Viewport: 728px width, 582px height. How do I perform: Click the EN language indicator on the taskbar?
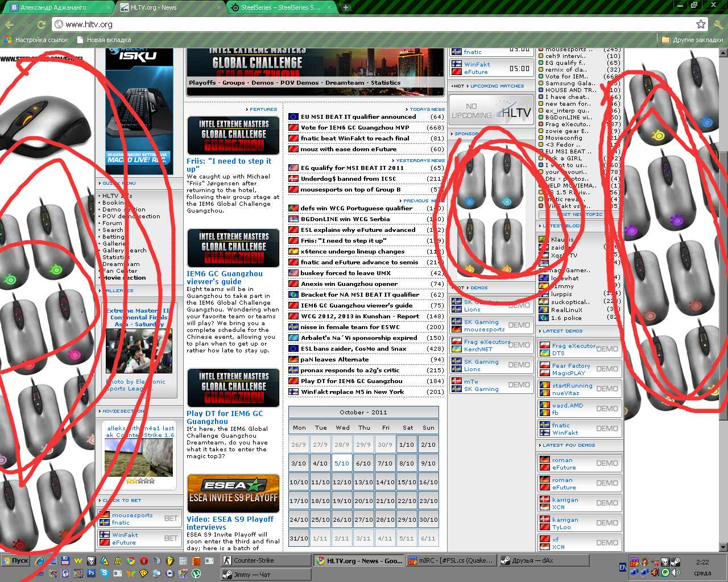[x=623, y=567]
